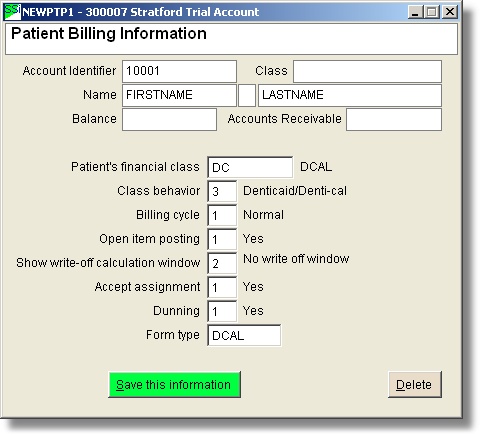The image size is (481, 437).
Task: Click the Delete button
Action: (415, 385)
